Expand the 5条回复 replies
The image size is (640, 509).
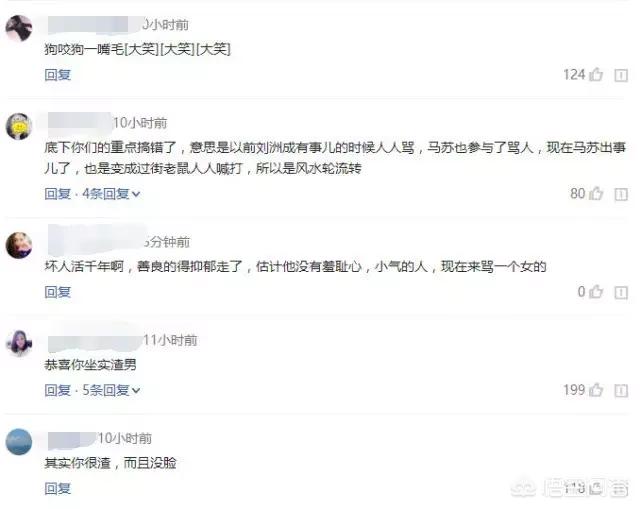point(111,390)
